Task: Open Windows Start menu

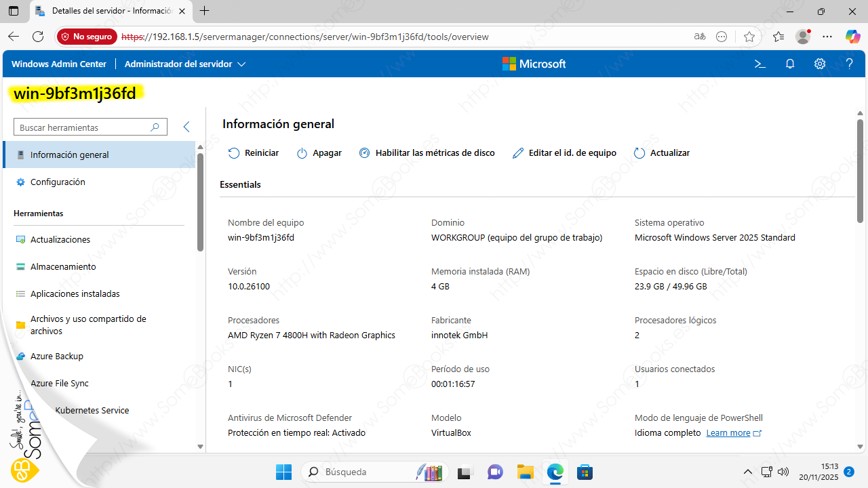Action: pyautogui.click(x=283, y=472)
